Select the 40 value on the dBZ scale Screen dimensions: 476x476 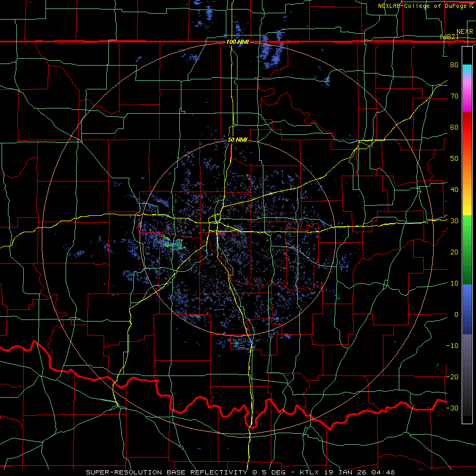454,189
